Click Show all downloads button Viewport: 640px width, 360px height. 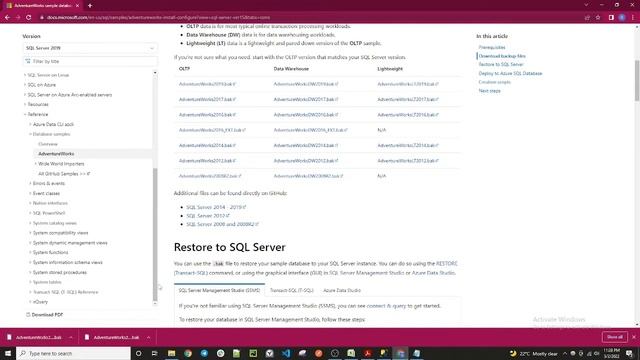615,337
